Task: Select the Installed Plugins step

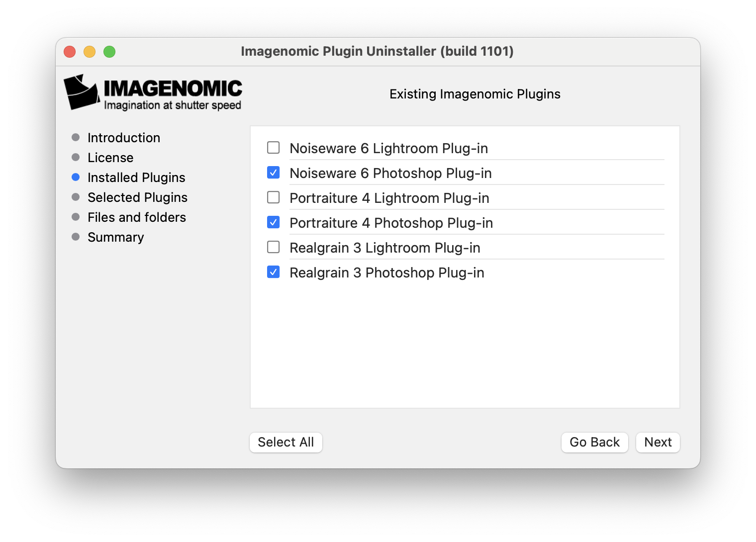Action: click(136, 178)
